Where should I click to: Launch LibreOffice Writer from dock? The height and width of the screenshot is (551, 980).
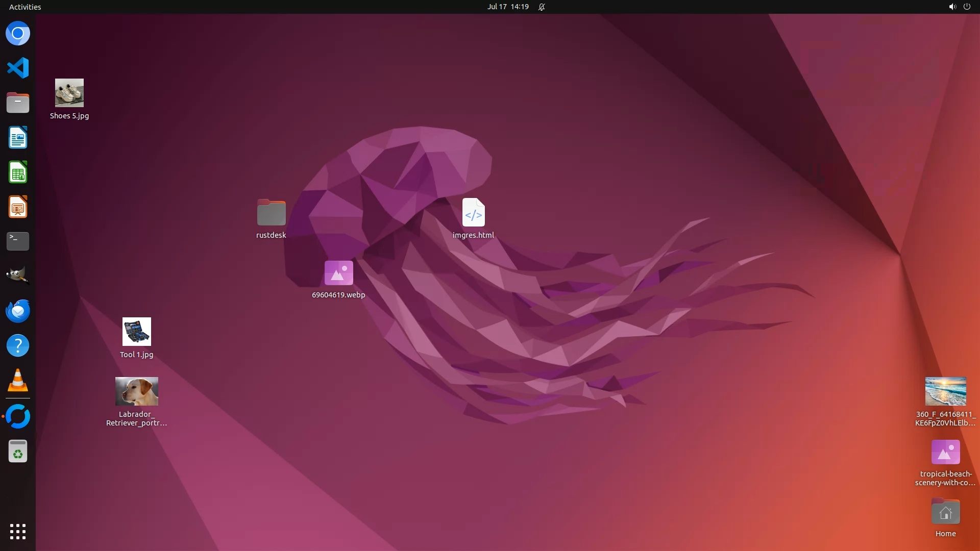[x=18, y=138]
